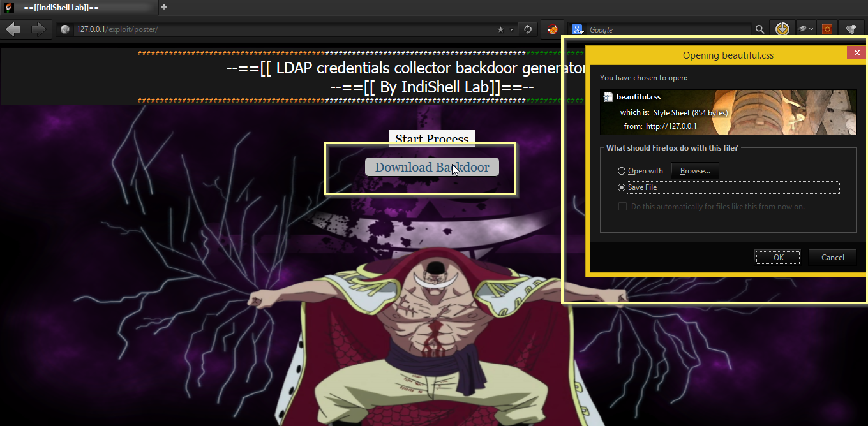868x426 pixels.
Task: Bookmark this page with the star icon
Action: (500, 29)
